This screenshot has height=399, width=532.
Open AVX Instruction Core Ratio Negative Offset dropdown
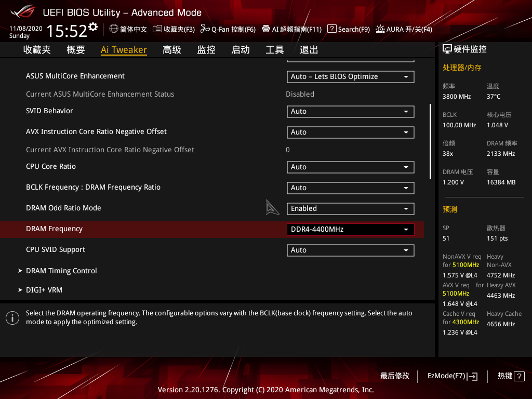(x=351, y=132)
